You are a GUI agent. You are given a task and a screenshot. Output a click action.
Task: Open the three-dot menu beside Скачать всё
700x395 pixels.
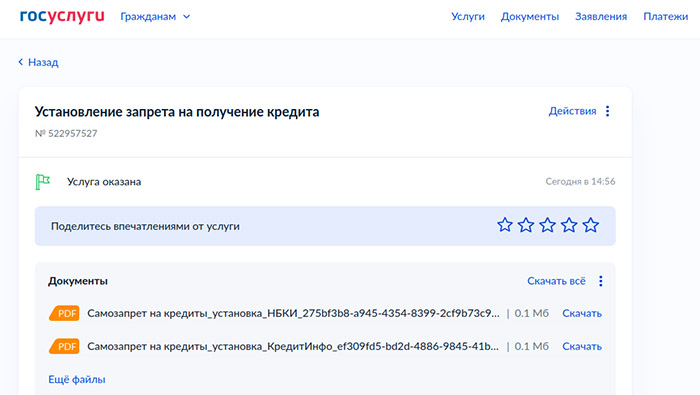601,281
